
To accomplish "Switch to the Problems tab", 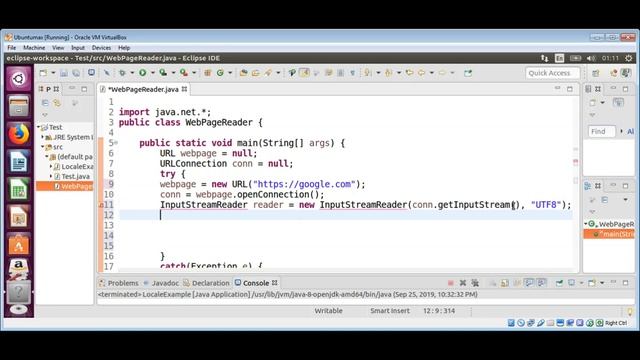I will [119, 283].
